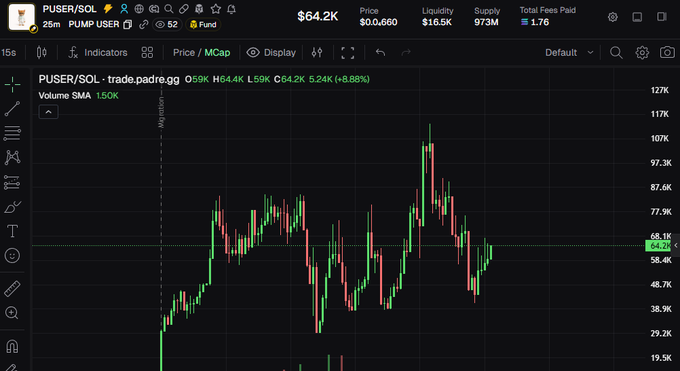Open the Default layout dropdown
Image resolution: width=680 pixels, height=371 pixels.
click(569, 53)
